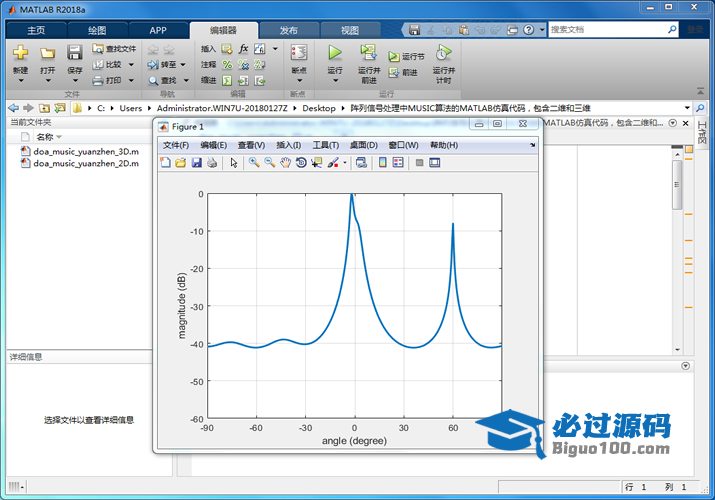
Task: Click the Data Cursor tool icon
Action: (x=316, y=163)
